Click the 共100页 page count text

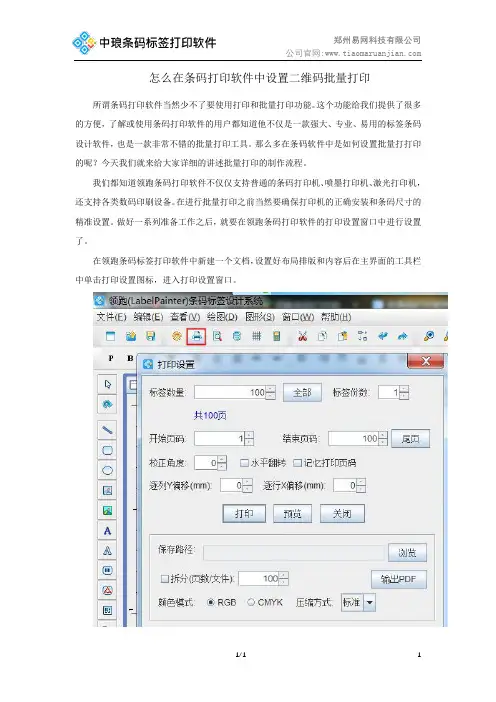[210, 415]
